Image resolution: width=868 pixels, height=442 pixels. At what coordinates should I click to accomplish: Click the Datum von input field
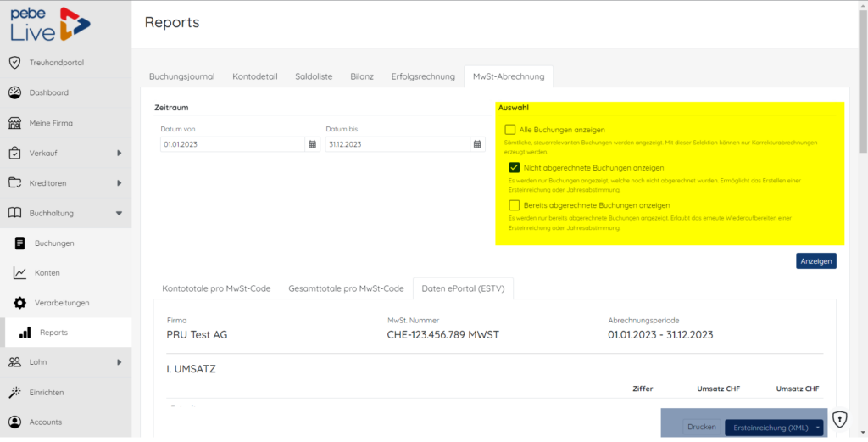click(x=233, y=144)
